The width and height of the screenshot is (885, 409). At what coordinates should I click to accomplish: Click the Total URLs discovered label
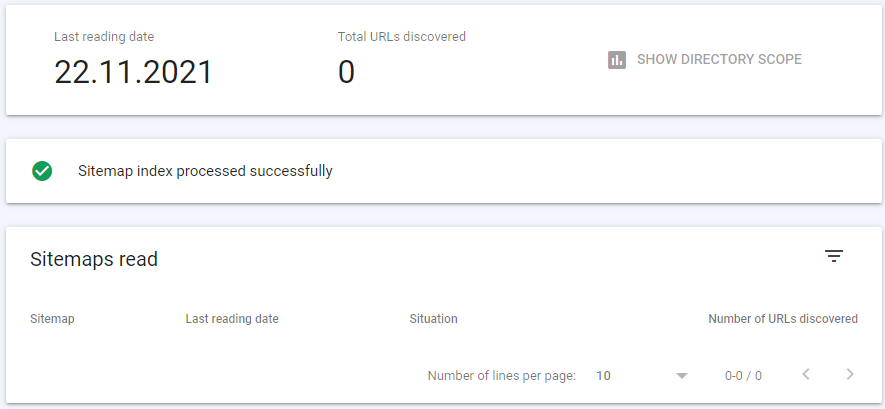[402, 37]
